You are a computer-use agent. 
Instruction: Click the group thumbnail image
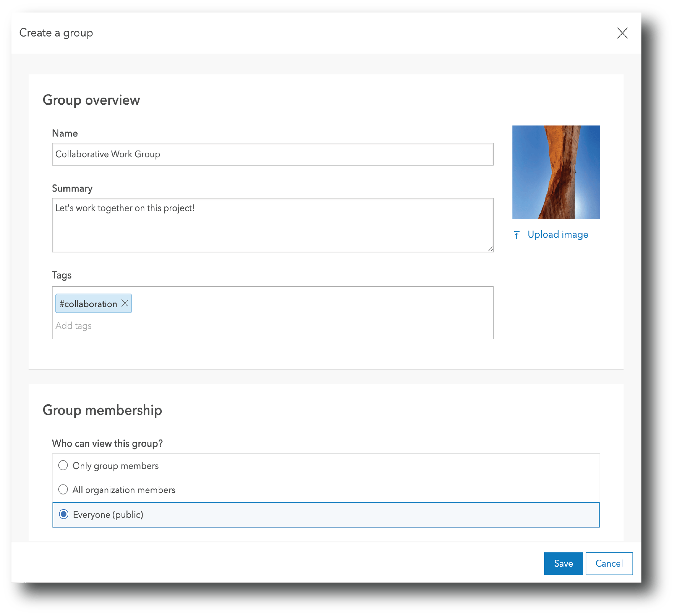[556, 172]
